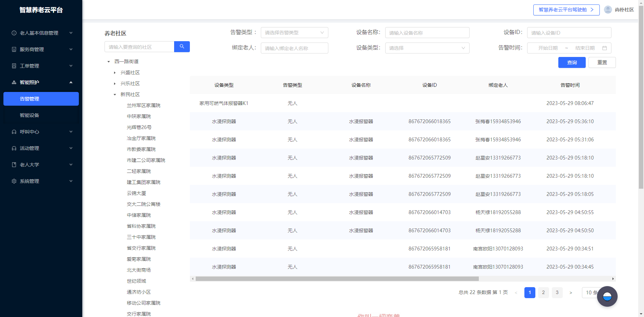Screen dimensions: 644x317
Task: Click the 绑定老人 input field
Action: [294, 48]
